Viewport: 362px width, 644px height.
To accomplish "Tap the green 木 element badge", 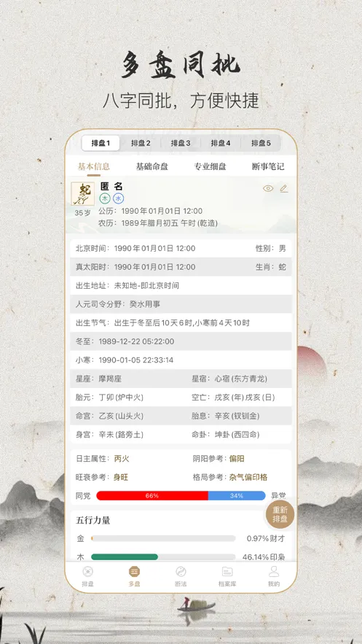I will [x=105, y=198].
